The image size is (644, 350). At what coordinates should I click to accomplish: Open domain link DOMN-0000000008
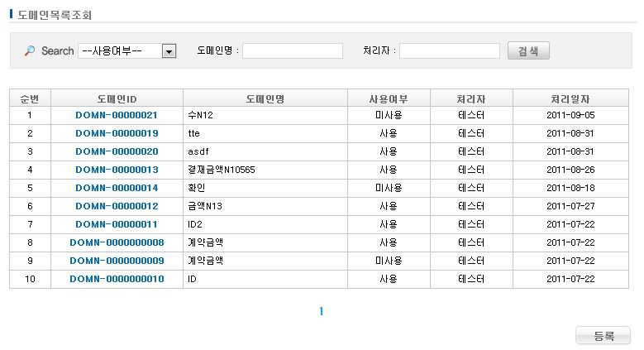point(117,242)
